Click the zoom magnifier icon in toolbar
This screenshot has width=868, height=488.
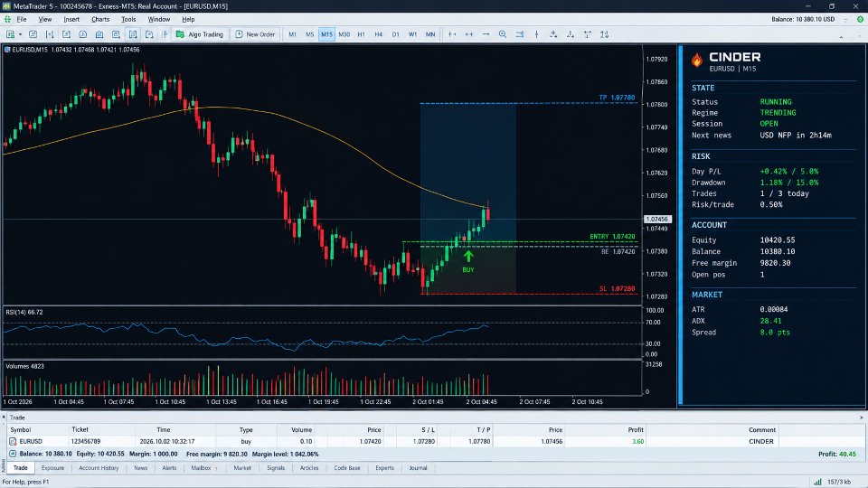(x=503, y=34)
